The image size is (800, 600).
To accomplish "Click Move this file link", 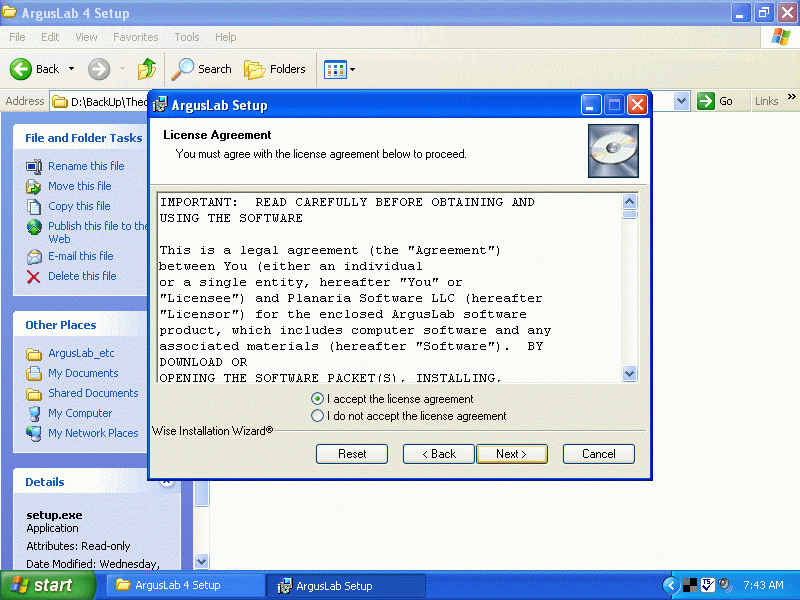I will (80, 186).
